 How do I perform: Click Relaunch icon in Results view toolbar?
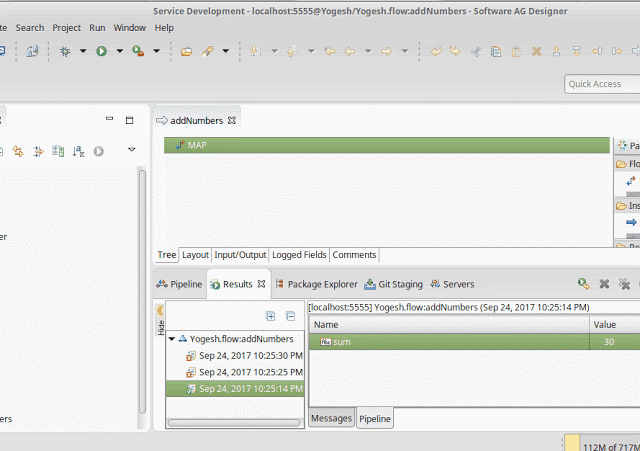pyautogui.click(x=584, y=284)
